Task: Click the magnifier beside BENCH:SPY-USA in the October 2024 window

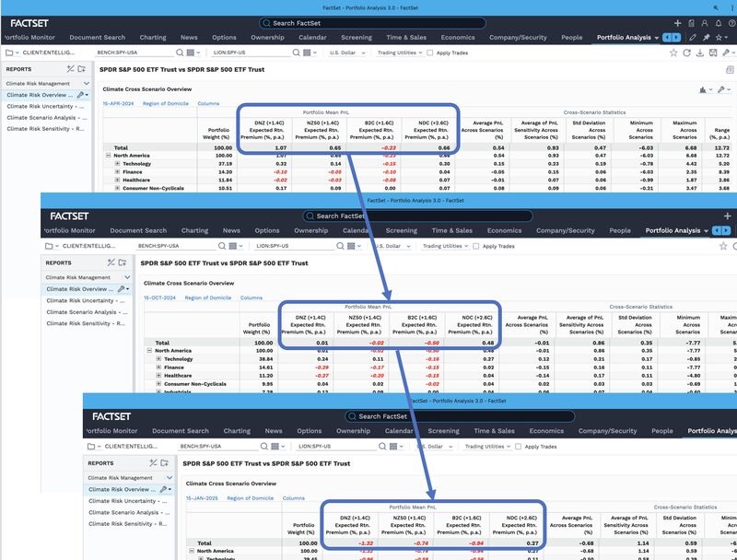Action: click(222, 246)
